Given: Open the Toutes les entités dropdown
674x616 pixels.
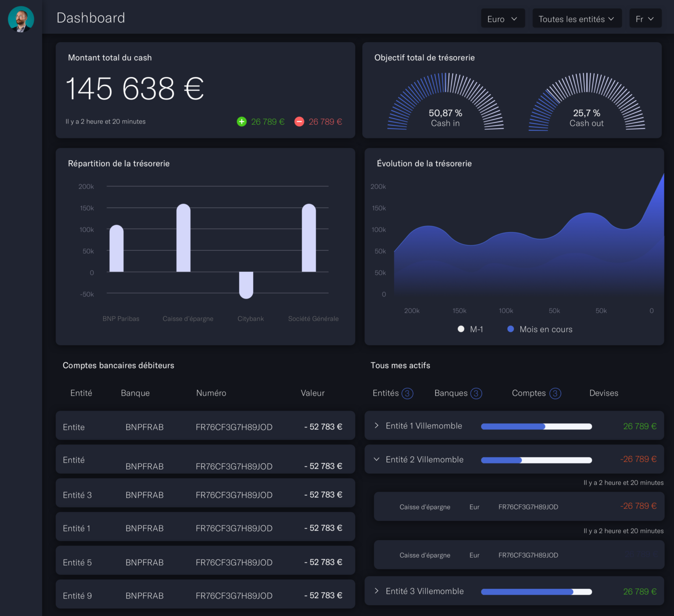Looking at the screenshot, I should coord(577,19).
